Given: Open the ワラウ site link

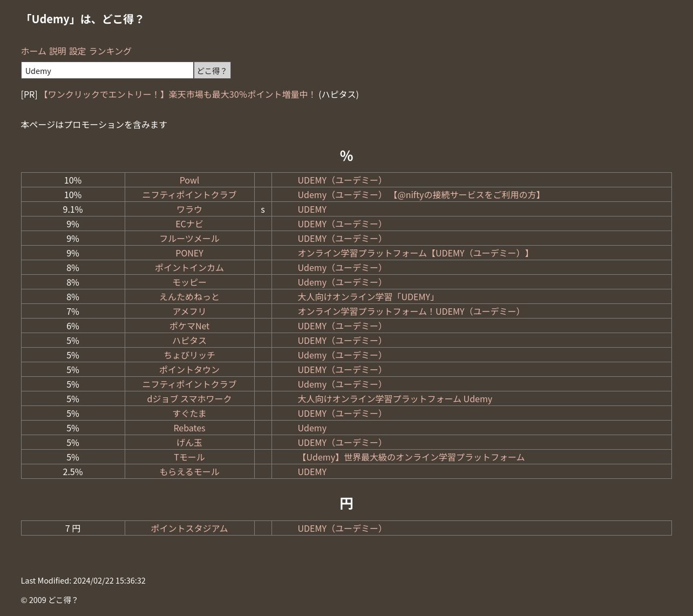Looking at the screenshot, I should (x=189, y=209).
